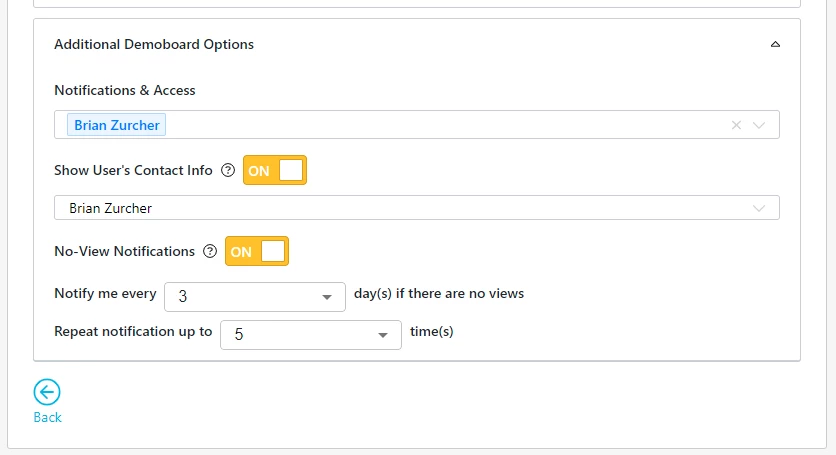Select the Brian Zurcher tag in Notifications & Access
836x455 pixels.
(116, 125)
